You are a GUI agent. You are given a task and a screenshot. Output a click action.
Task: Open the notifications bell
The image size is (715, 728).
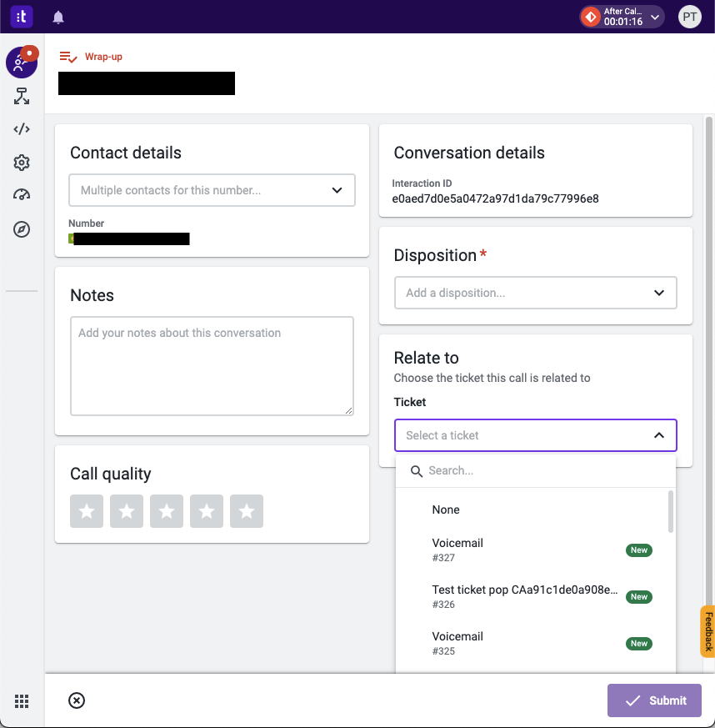pyautogui.click(x=58, y=18)
